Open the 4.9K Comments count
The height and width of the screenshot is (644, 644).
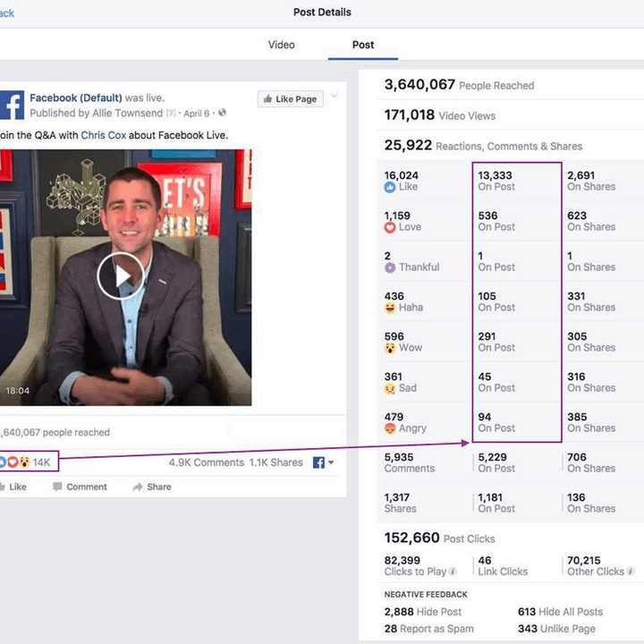207,462
